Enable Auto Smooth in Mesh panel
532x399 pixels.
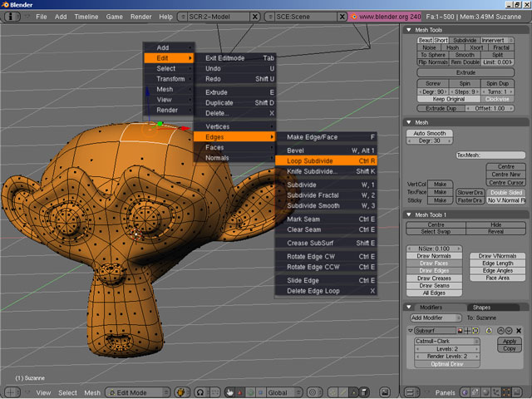pyautogui.click(x=429, y=133)
